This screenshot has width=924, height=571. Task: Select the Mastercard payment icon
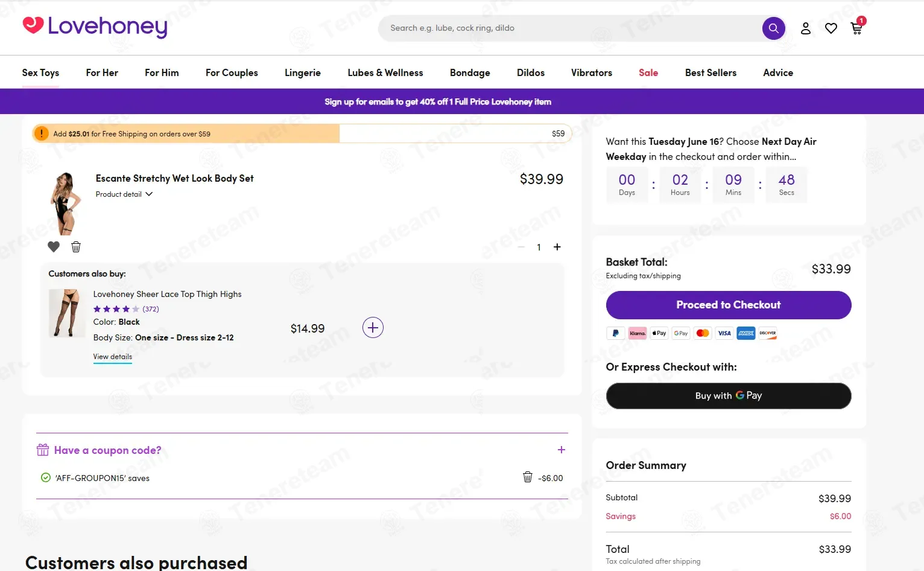coord(703,333)
